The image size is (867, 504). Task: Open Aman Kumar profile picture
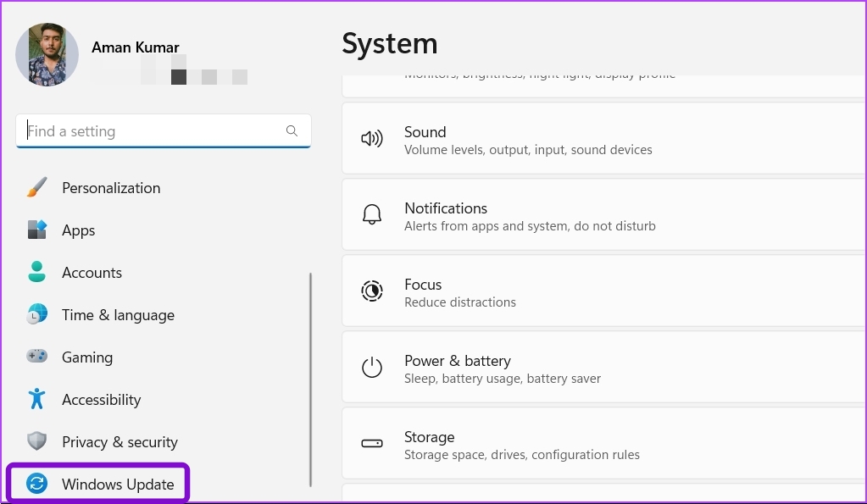coord(47,55)
